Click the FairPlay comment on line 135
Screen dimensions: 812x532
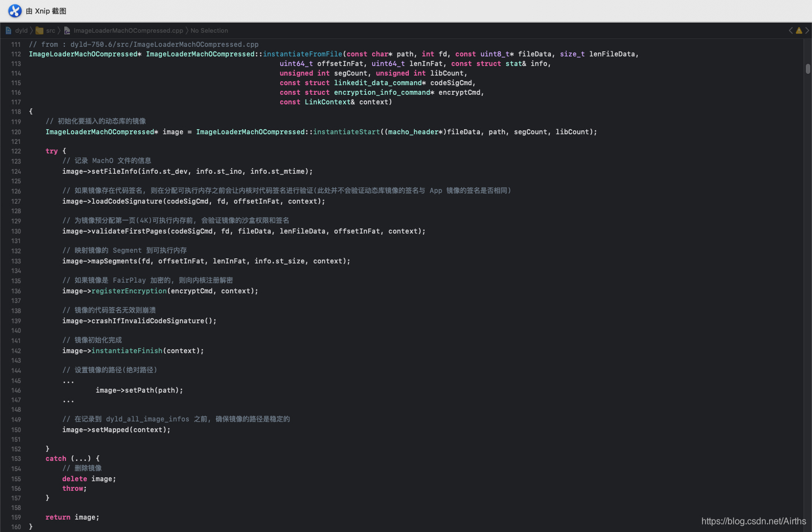click(148, 280)
